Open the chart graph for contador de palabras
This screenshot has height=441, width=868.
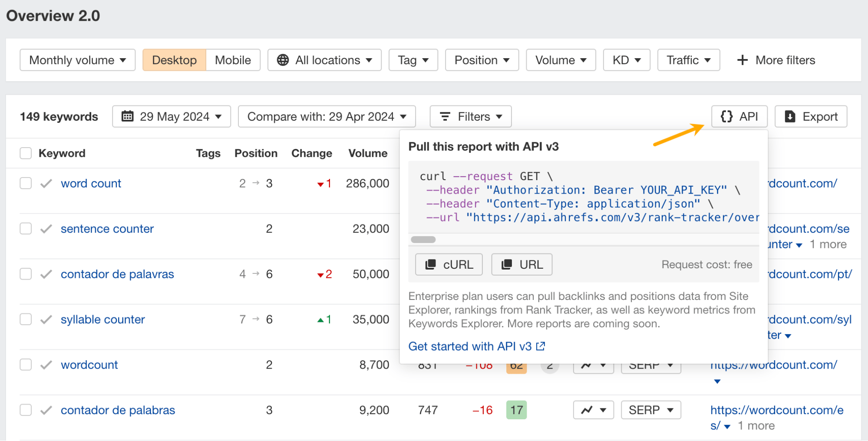point(593,410)
